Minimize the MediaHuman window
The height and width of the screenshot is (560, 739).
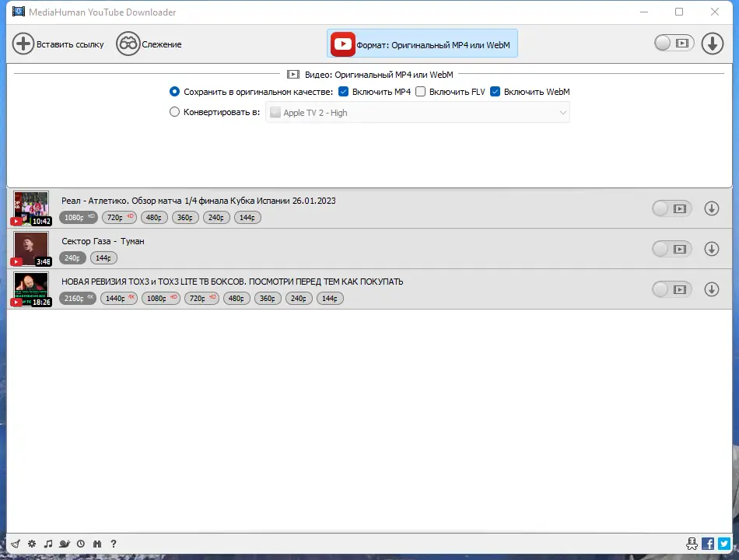tap(644, 12)
